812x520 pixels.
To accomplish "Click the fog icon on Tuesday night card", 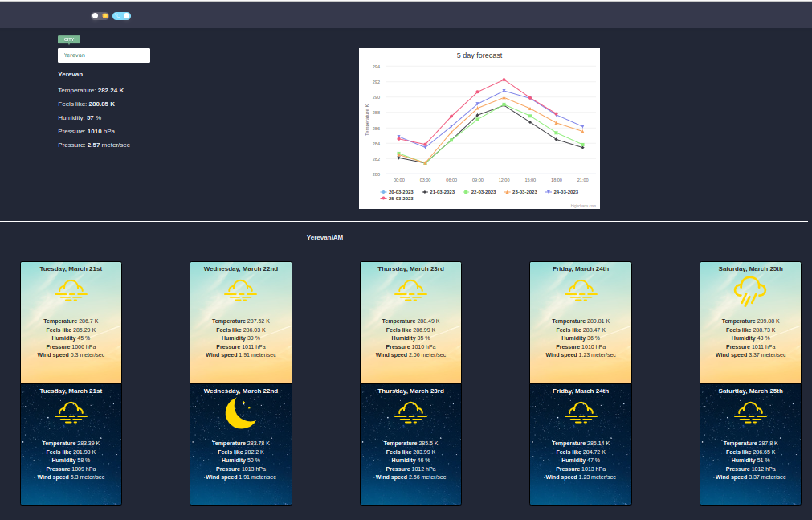I will pos(71,411).
